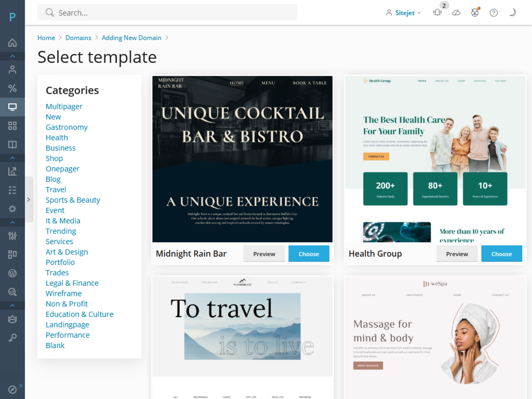Toggle dark mode with the moon icon
The height and width of the screenshot is (399, 532).
click(512, 12)
